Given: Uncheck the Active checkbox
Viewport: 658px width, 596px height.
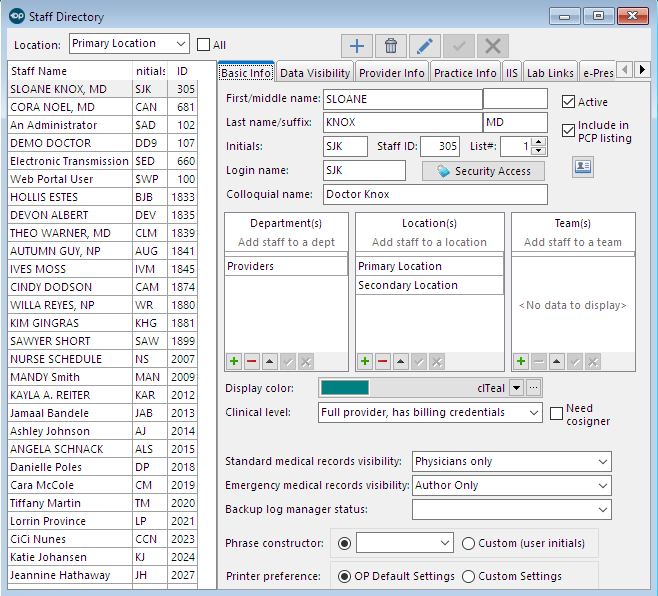Looking at the screenshot, I should click(x=568, y=102).
